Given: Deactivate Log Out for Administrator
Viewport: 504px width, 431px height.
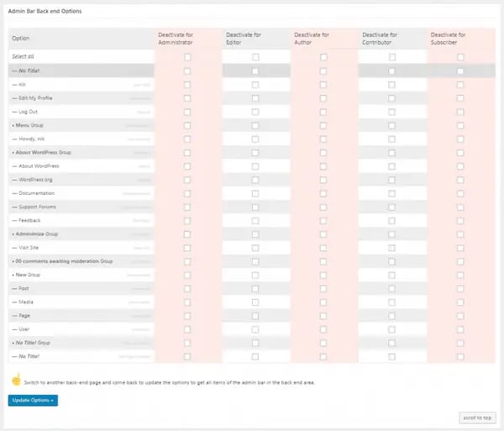Looking at the screenshot, I should tap(187, 112).
